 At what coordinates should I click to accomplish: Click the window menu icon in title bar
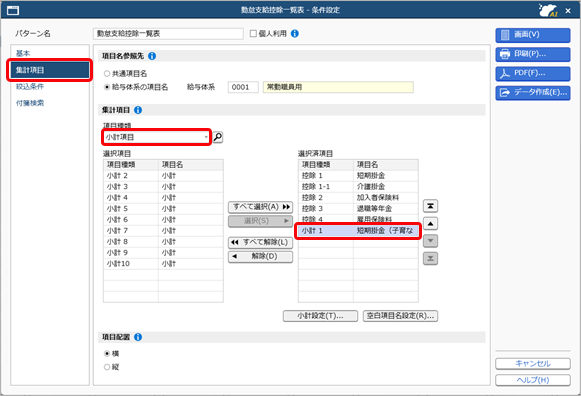pyautogui.click(x=13, y=10)
